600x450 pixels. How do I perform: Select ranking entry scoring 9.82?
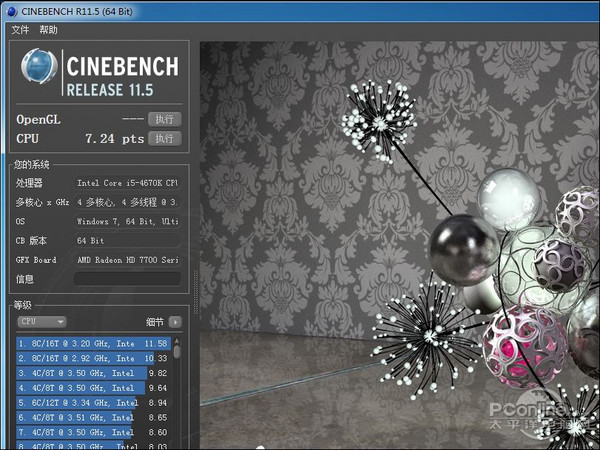92,373
